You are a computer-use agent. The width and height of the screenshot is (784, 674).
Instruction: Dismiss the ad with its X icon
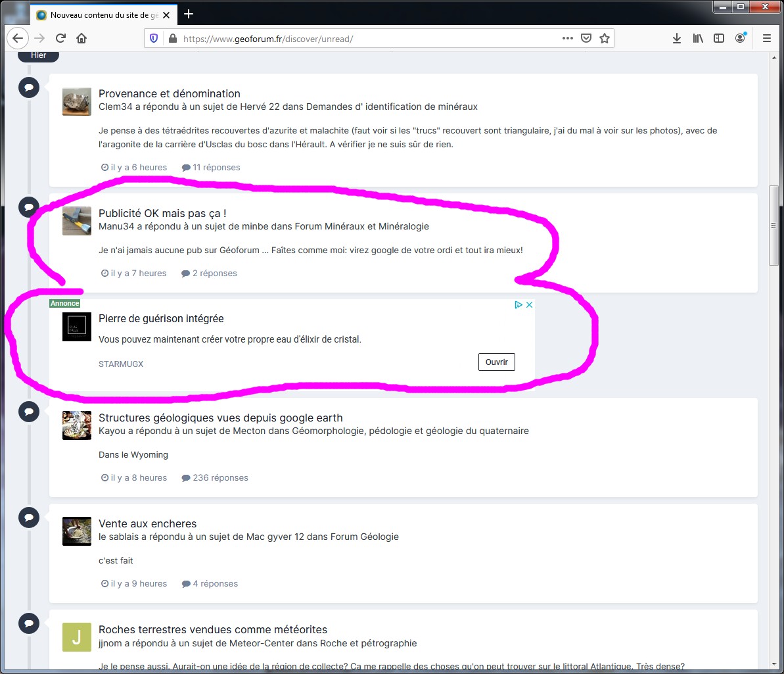point(530,304)
